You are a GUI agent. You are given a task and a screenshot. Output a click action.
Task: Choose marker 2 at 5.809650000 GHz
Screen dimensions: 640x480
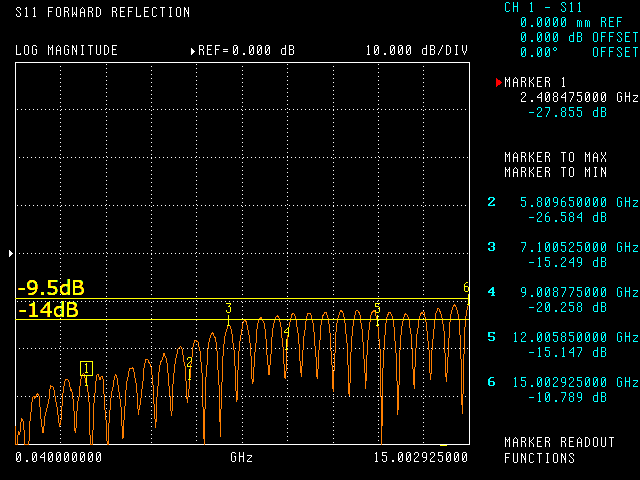[562, 209]
